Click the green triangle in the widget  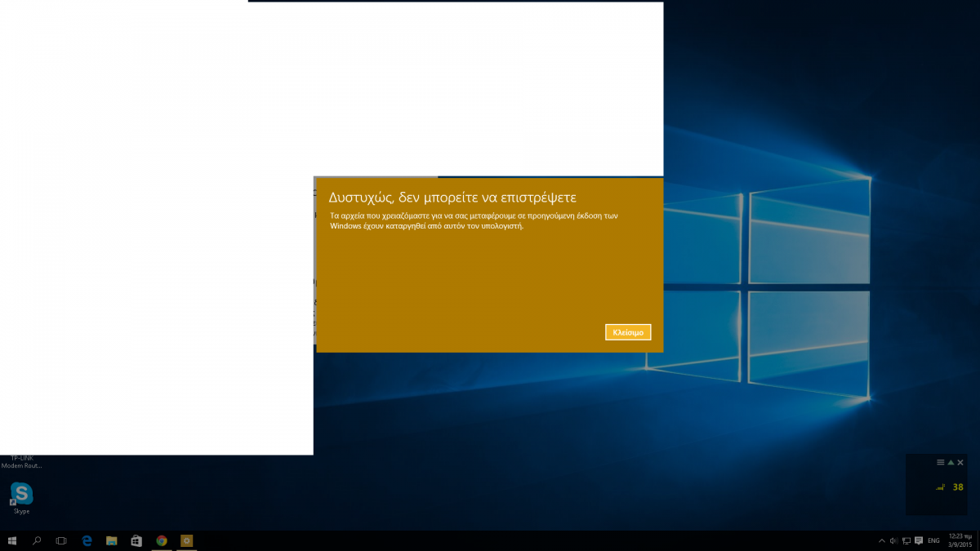tap(951, 462)
